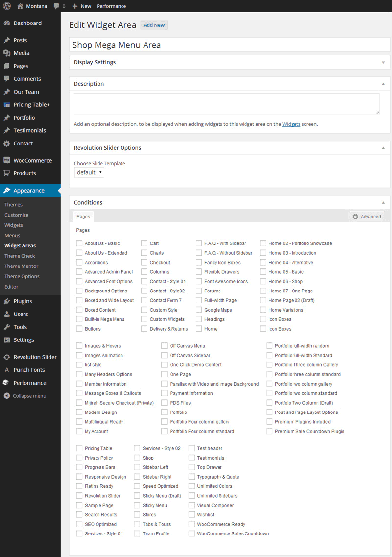Open the Choose Slide Template dropdown
Image resolution: width=392 pixels, height=557 pixels.
[x=89, y=172]
